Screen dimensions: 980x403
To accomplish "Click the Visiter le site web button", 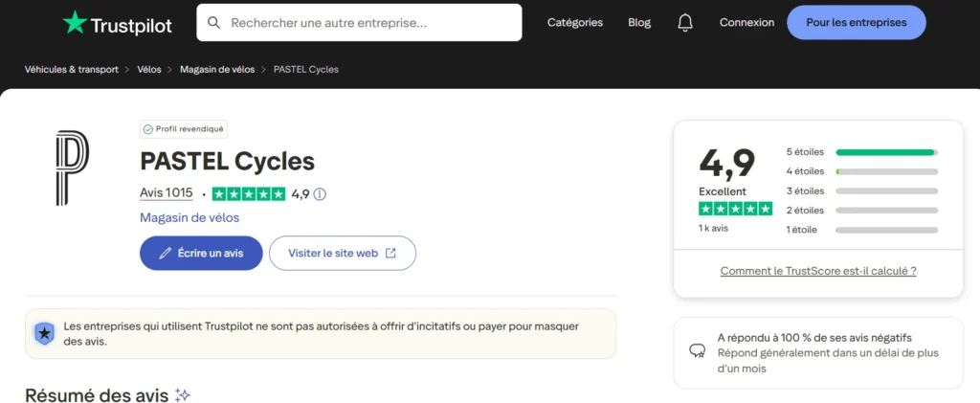I will pyautogui.click(x=343, y=253).
